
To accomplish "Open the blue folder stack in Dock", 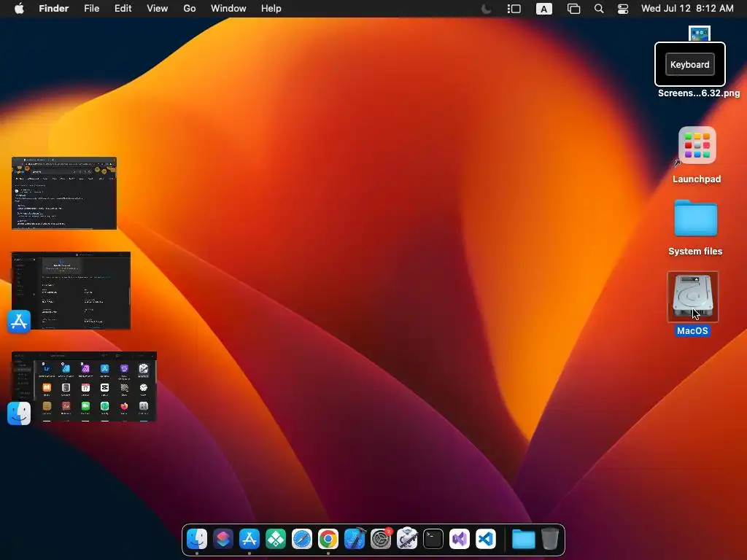I will (524, 539).
